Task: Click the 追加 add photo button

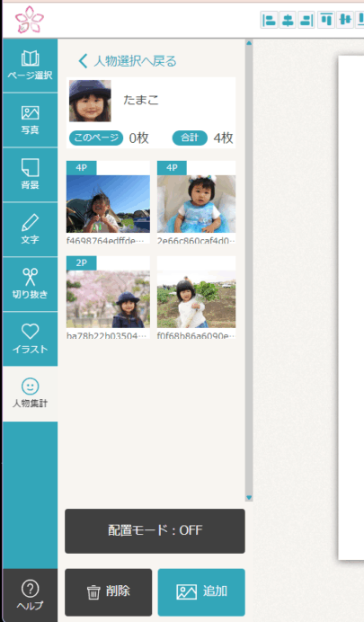Action: click(x=201, y=592)
